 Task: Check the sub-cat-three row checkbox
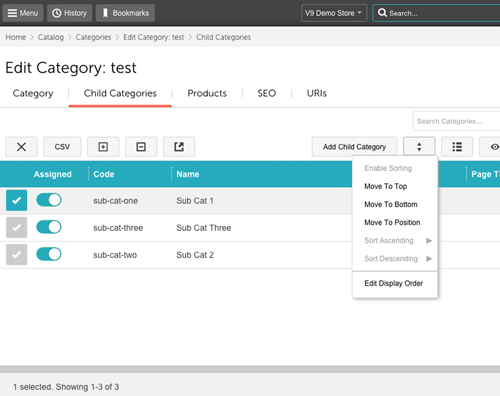pyautogui.click(x=16, y=227)
